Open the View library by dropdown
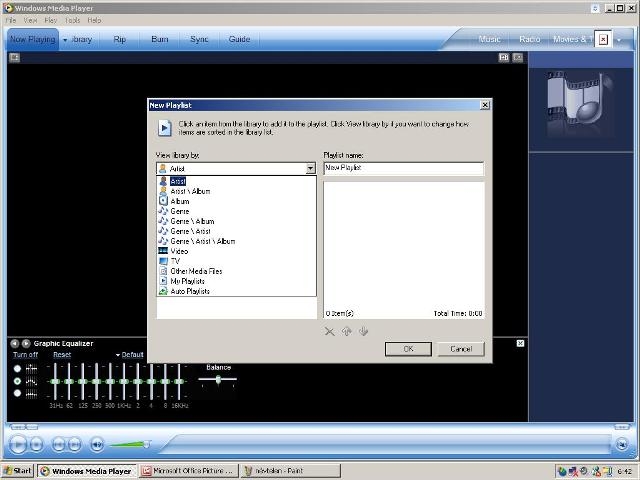Image resolution: width=640 pixels, height=480 pixels. pos(310,169)
